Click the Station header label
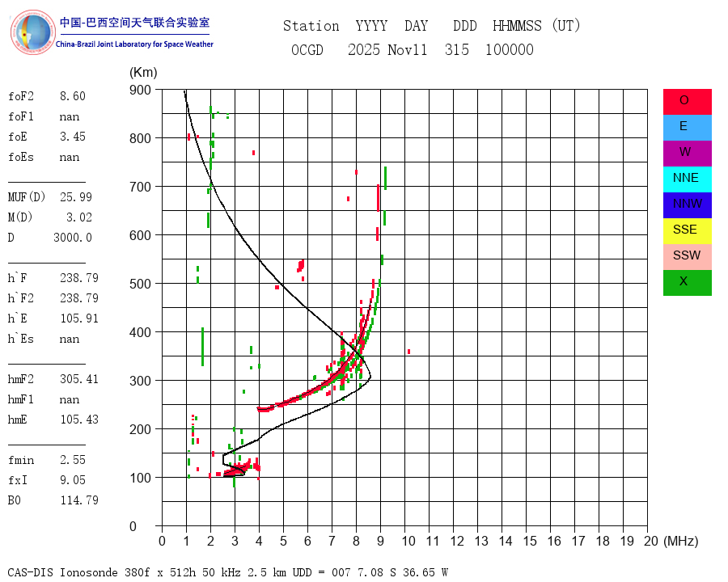The image size is (728, 582). pos(311,26)
